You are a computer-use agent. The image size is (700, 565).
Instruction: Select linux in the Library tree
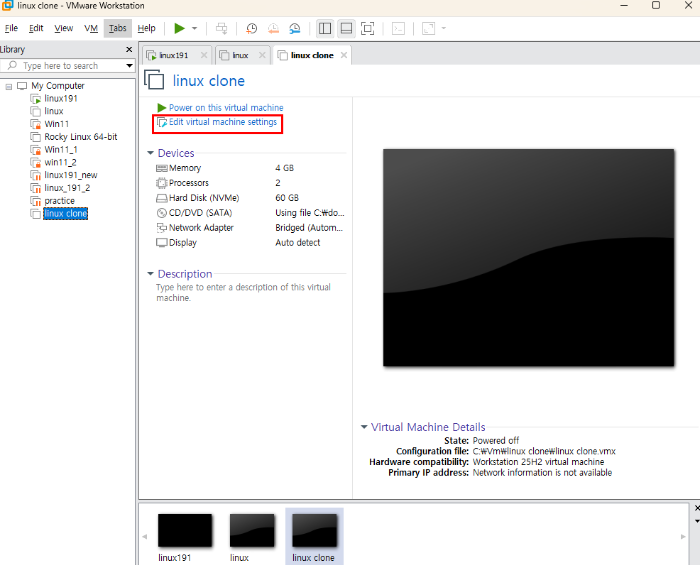[x=54, y=111]
